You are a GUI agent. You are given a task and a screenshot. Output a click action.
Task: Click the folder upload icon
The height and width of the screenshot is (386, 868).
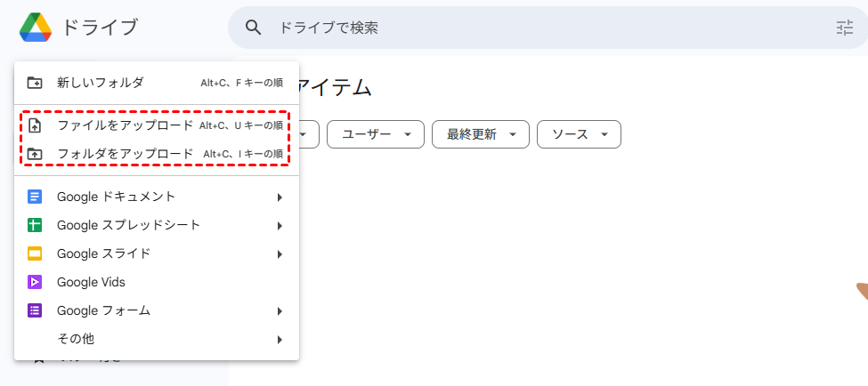click(35, 154)
